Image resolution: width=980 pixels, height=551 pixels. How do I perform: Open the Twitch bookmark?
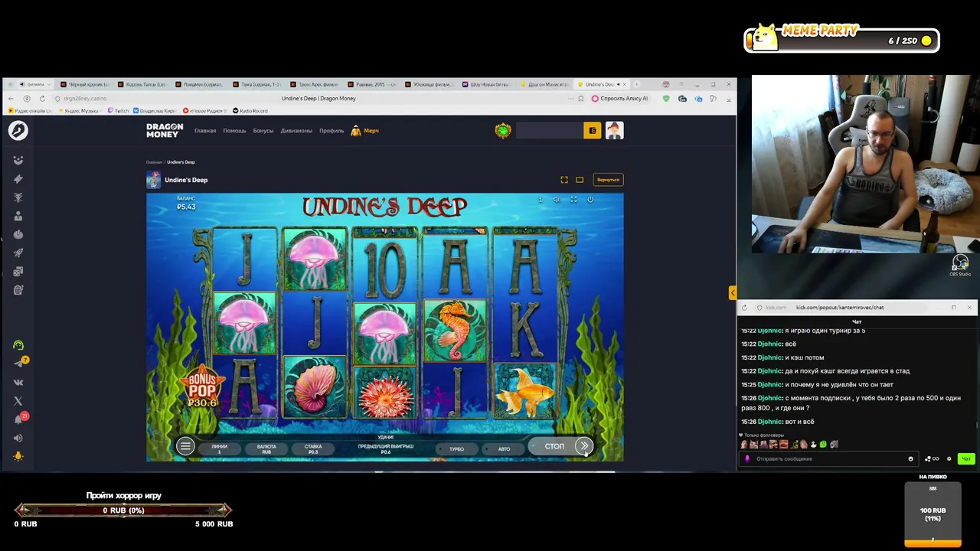pyautogui.click(x=118, y=111)
